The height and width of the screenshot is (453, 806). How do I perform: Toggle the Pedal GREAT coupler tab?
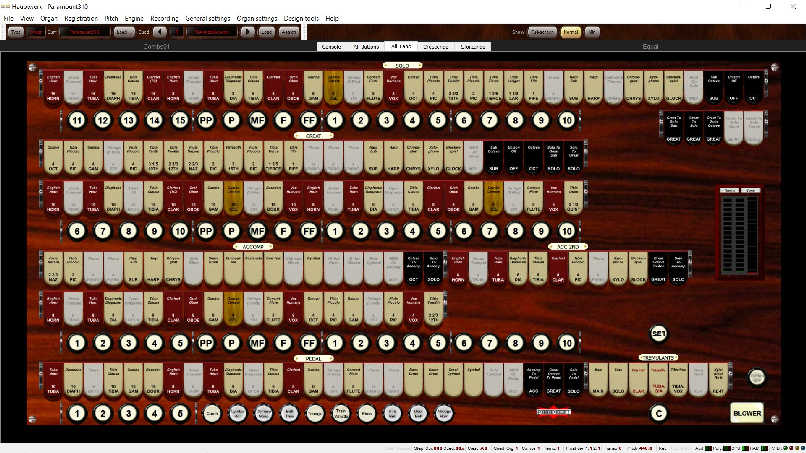pyautogui.click(x=554, y=380)
